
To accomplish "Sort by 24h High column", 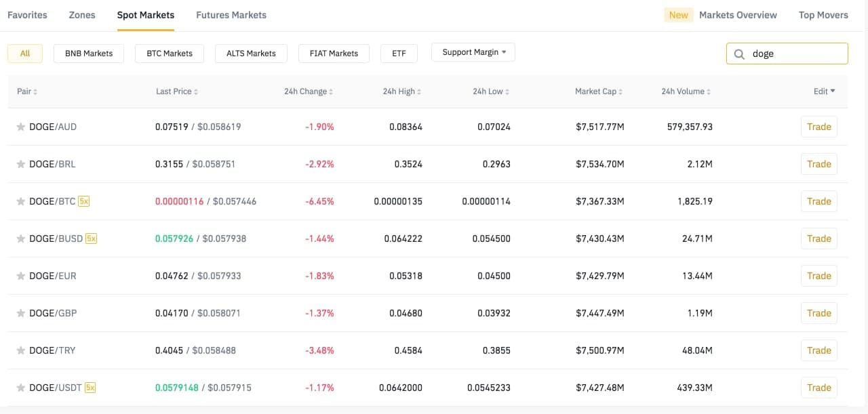I will [x=402, y=91].
